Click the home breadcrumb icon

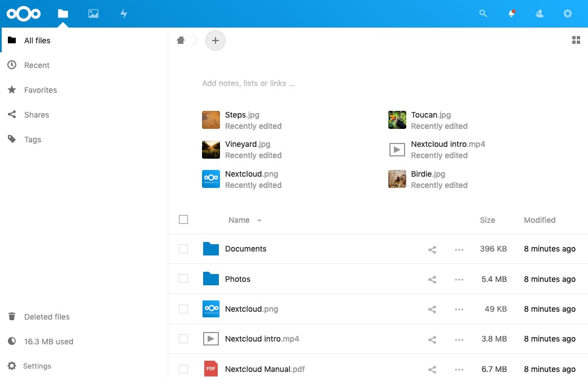[x=180, y=40]
